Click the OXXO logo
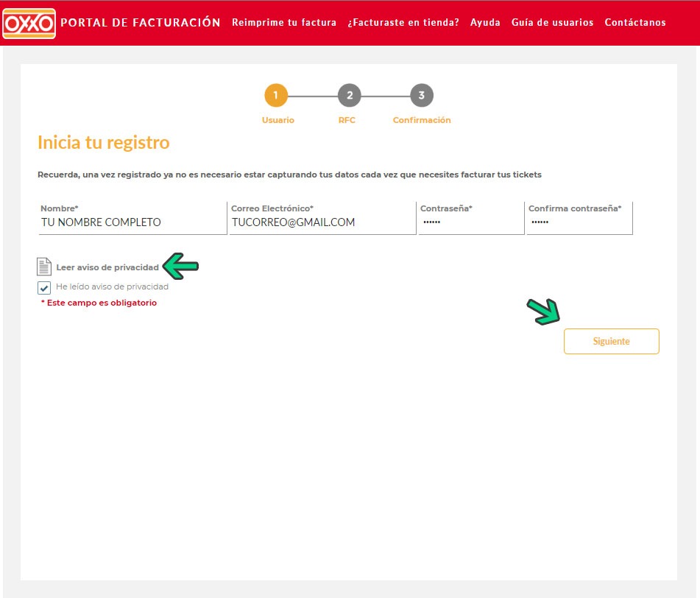This screenshot has width=700, height=598. tap(29, 24)
